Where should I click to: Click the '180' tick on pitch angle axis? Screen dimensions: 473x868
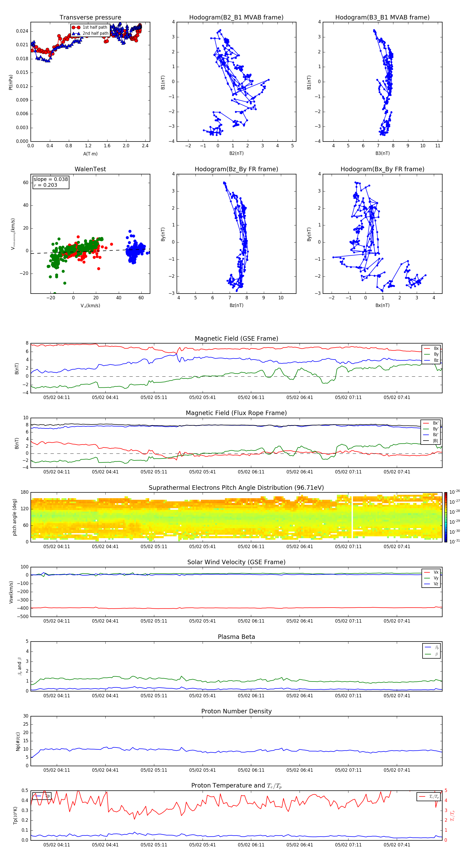point(25,492)
